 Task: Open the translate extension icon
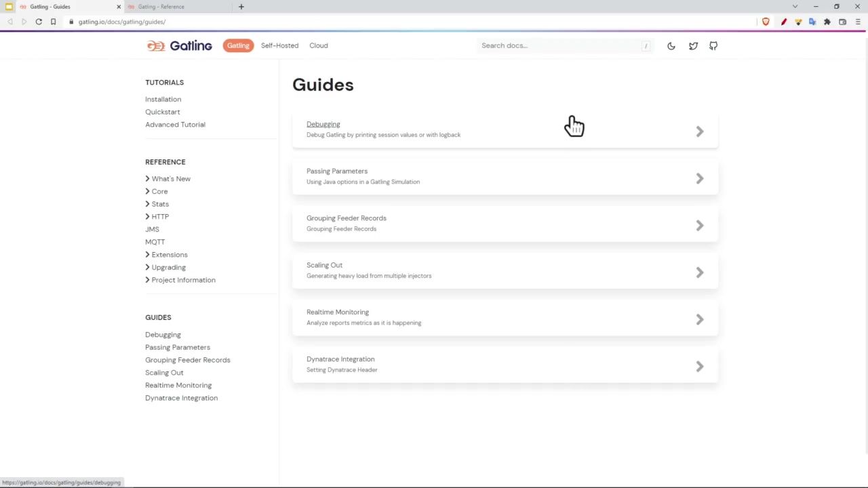click(x=812, y=22)
